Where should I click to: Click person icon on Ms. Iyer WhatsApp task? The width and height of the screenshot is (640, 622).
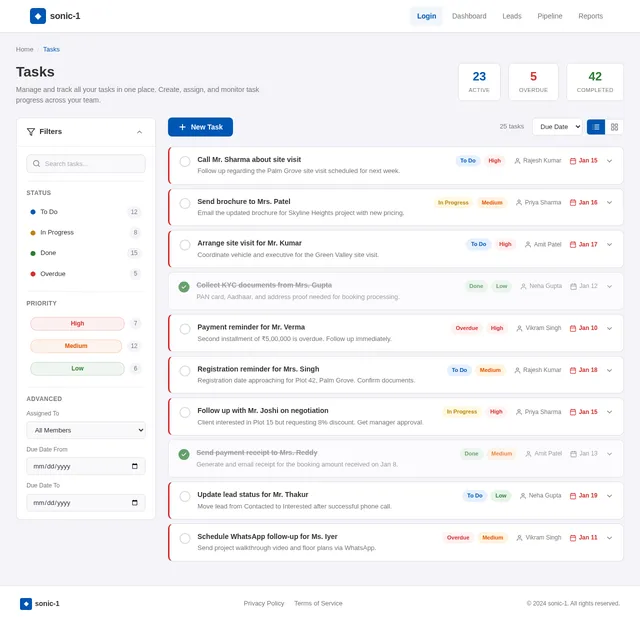tap(519, 538)
